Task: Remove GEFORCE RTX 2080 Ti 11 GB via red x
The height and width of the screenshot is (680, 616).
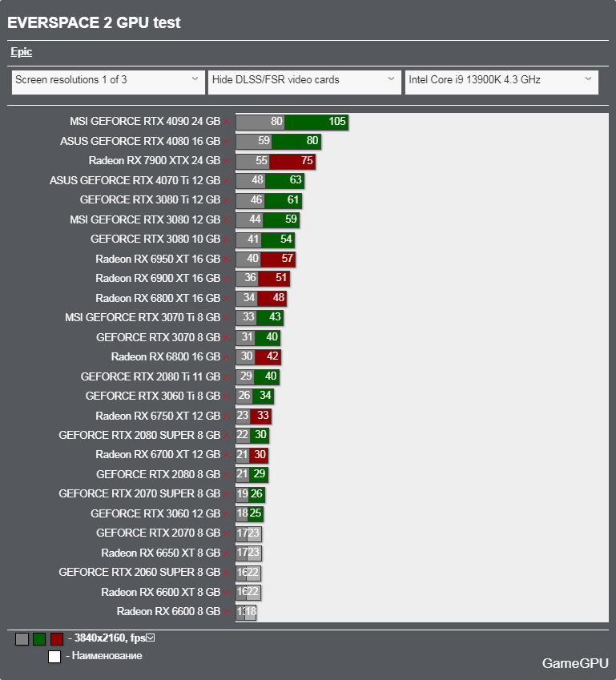Action: pos(226,377)
